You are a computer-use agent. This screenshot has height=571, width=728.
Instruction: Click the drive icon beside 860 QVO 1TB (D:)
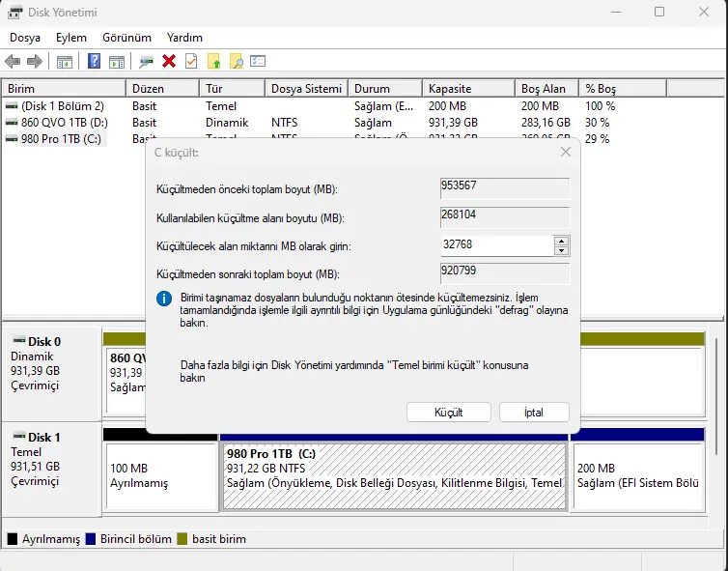click(x=12, y=123)
